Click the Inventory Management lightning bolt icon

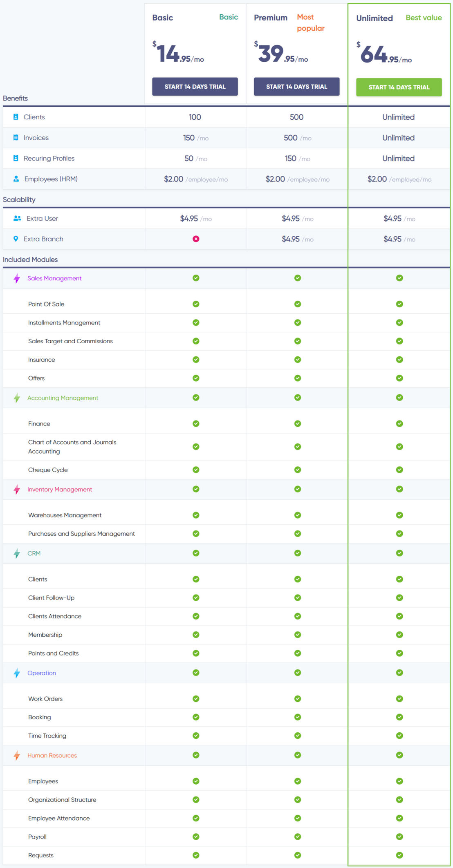[17, 490]
